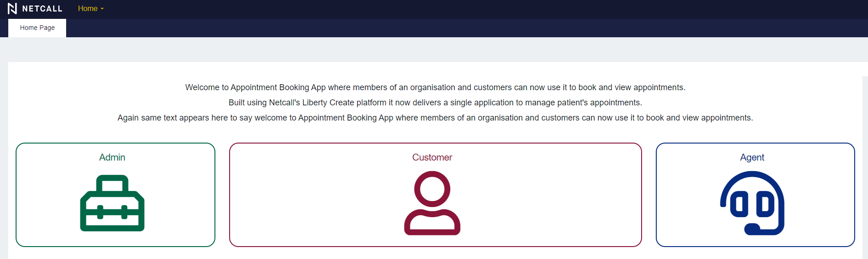Expand the caret arrow beside Home

pyautogui.click(x=102, y=9)
